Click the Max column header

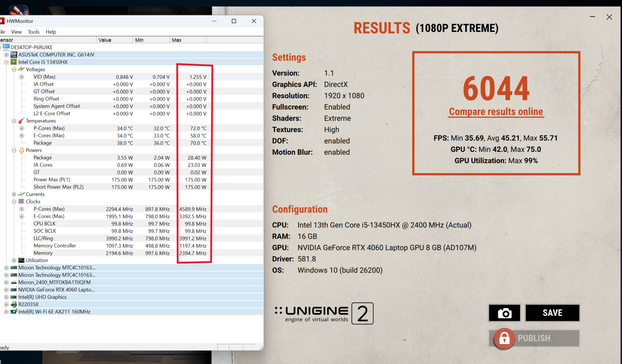188,40
